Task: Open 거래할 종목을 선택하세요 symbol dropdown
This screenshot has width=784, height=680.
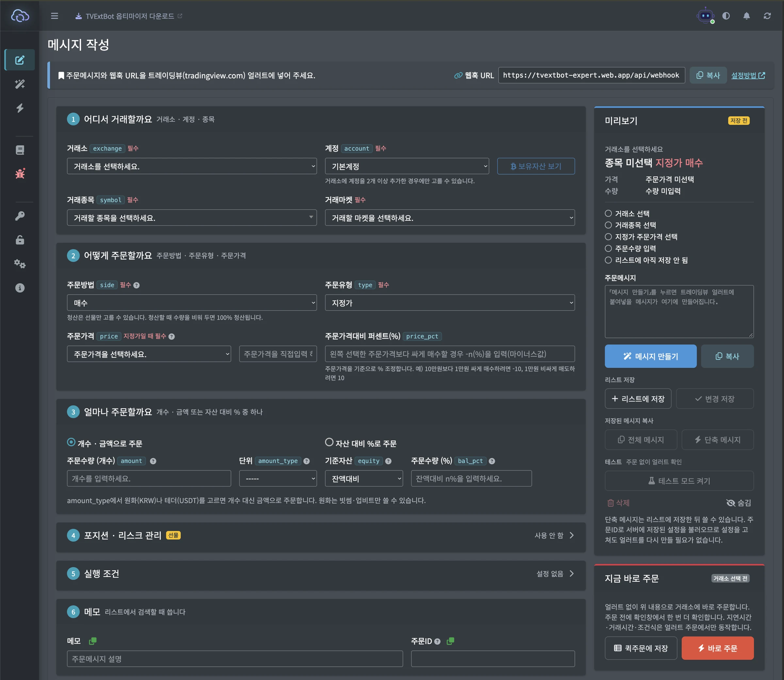Action: 192,218
